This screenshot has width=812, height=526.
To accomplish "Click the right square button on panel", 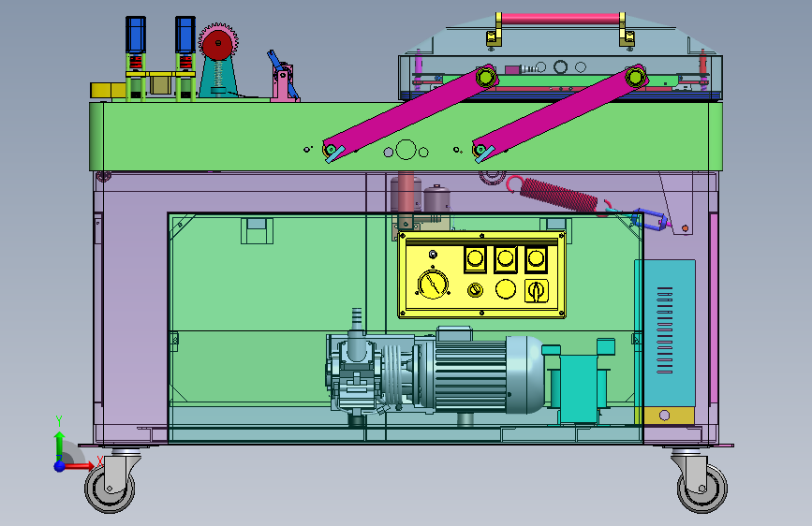I will 536,259.
